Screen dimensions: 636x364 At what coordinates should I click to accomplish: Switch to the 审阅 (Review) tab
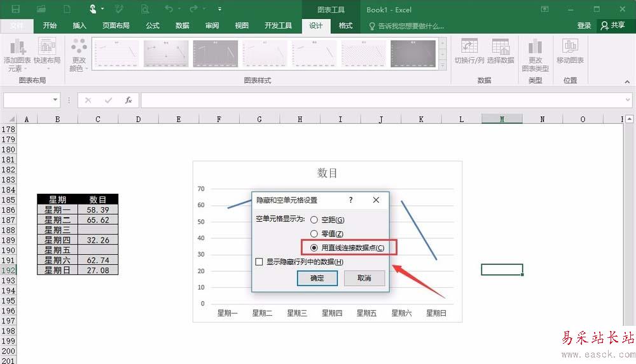point(212,25)
